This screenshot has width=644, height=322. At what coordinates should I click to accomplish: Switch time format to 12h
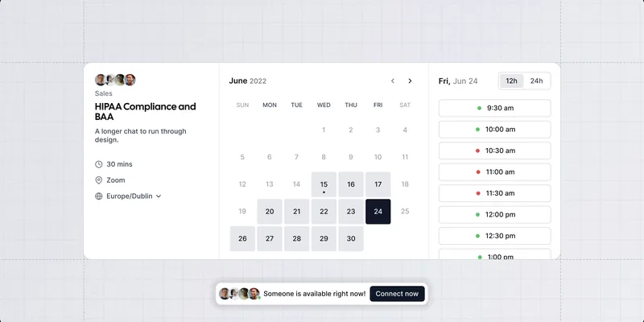click(511, 81)
